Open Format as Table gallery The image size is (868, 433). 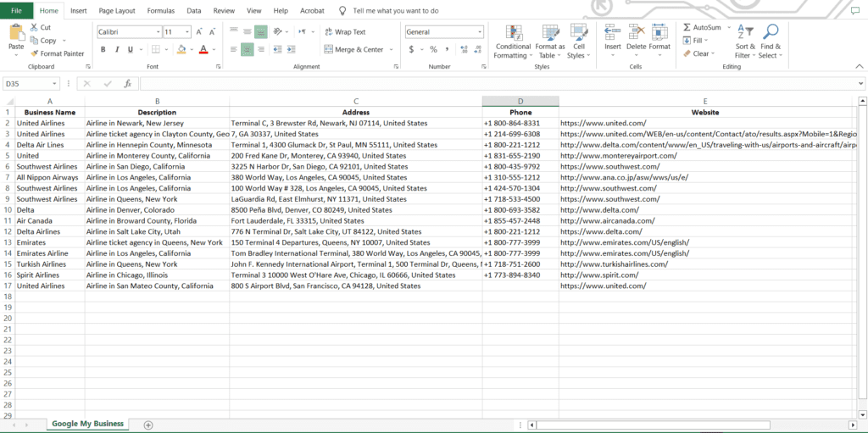pyautogui.click(x=549, y=42)
